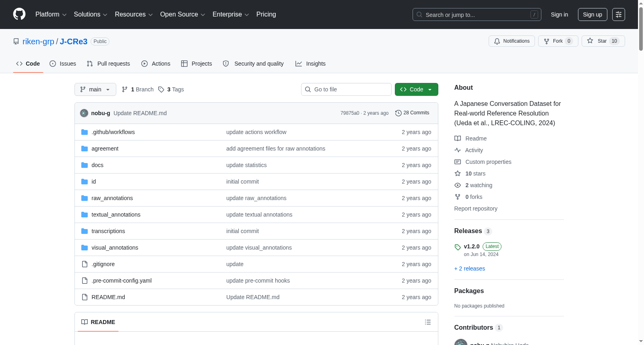Screen dimensions: 644x345
Task: Click the book icon next to Readme
Action: 458,138
